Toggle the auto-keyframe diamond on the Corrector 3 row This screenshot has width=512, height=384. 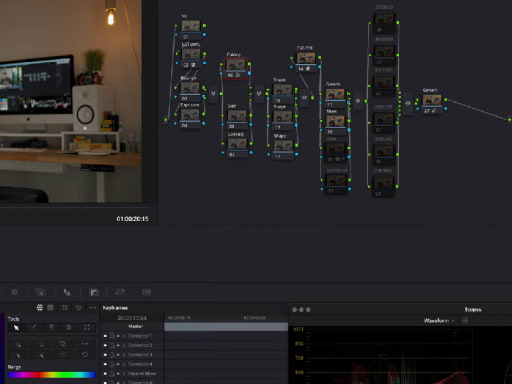tap(118, 355)
